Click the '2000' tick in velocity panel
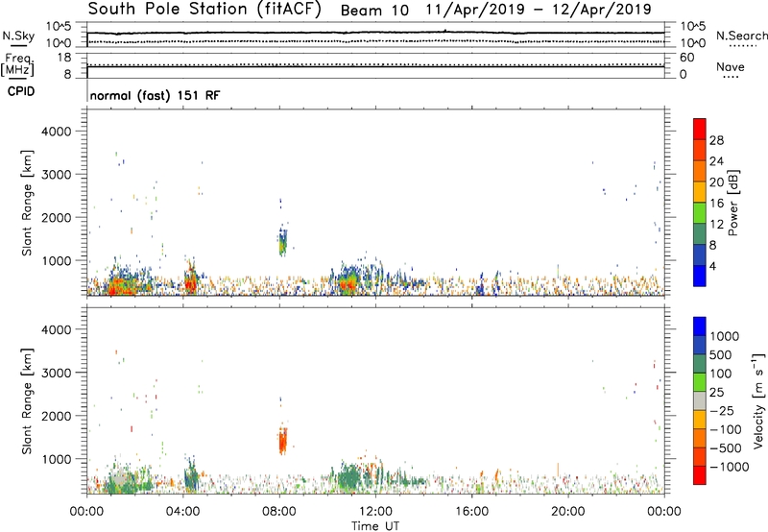The image size is (768, 532). [56, 416]
